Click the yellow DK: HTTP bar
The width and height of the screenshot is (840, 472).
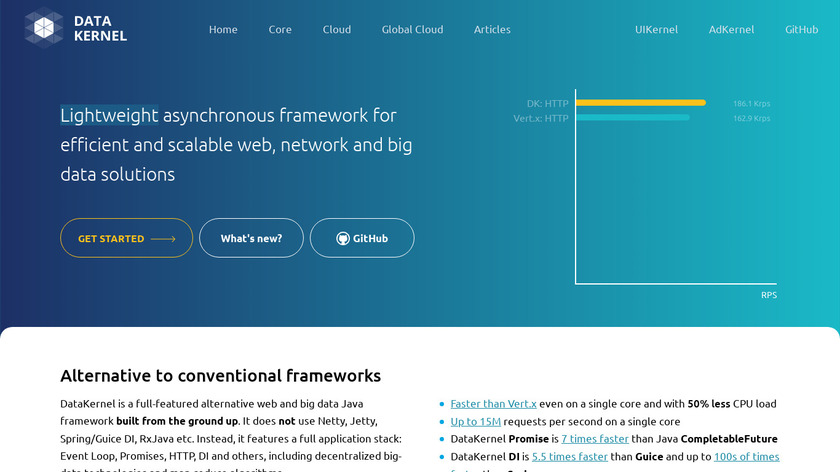641,102
